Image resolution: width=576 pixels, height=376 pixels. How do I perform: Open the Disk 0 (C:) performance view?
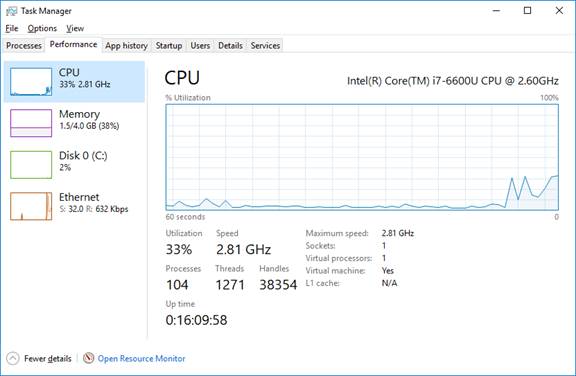74,164
